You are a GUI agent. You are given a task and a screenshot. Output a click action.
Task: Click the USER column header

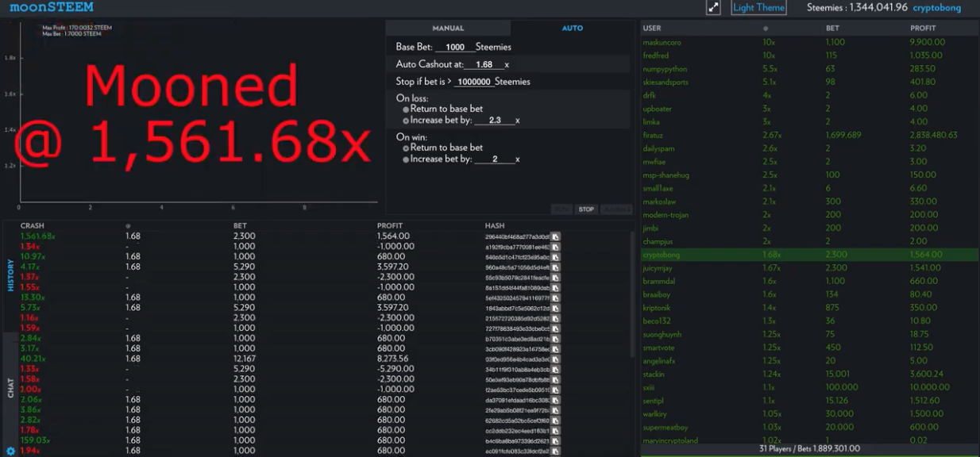[x=652, y=28]
